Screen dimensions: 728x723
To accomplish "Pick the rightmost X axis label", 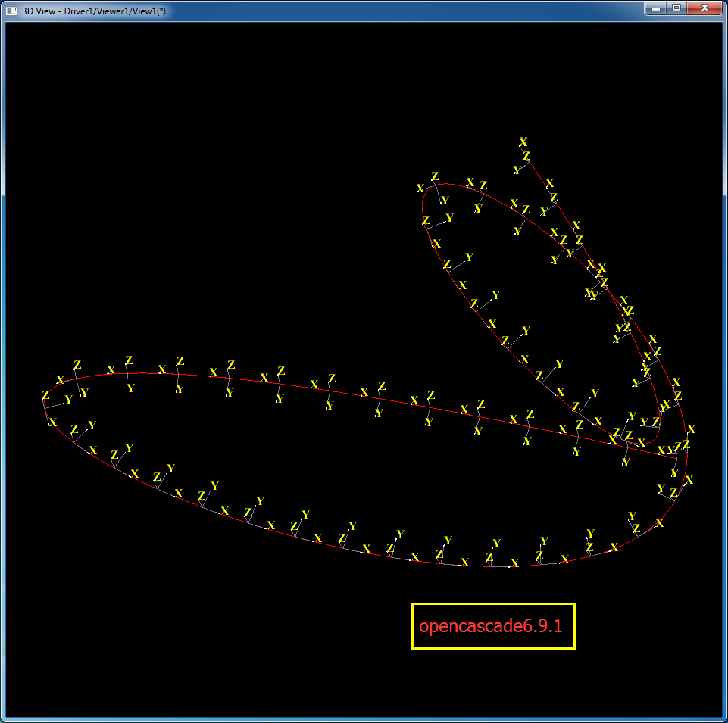I will 691,429.
